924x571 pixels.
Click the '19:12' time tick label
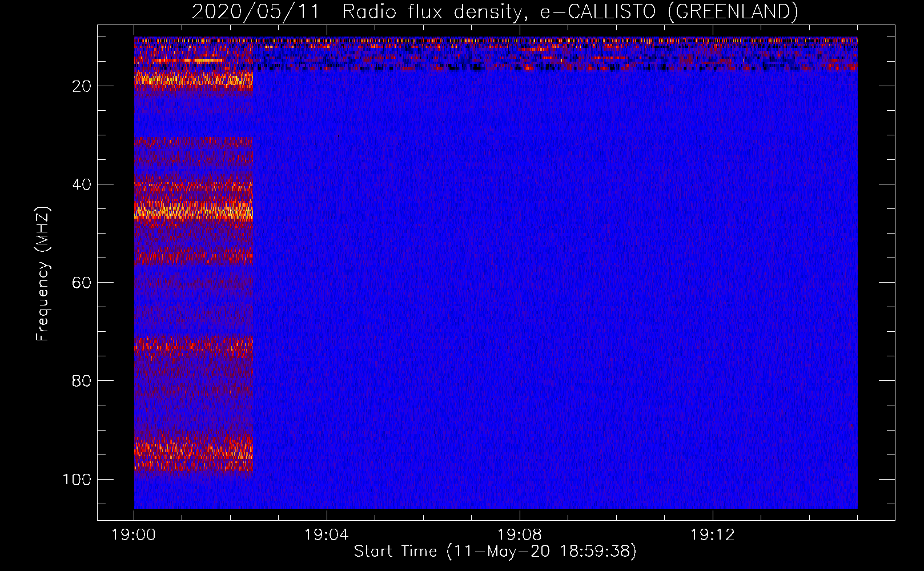713,535
